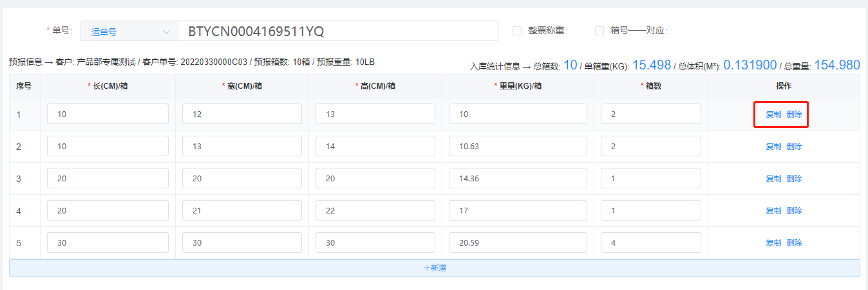Enable the 整票称重 checkbox

click(516, 31)
